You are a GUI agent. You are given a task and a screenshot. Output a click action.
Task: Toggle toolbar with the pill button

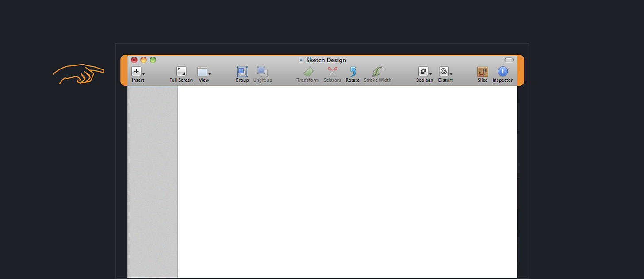tap(509, 60)
